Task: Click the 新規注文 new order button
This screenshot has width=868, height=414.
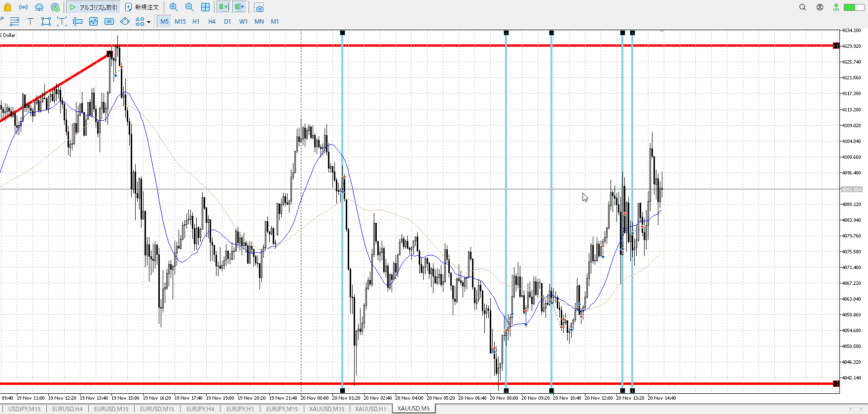Action: click(x=142, y=7)
